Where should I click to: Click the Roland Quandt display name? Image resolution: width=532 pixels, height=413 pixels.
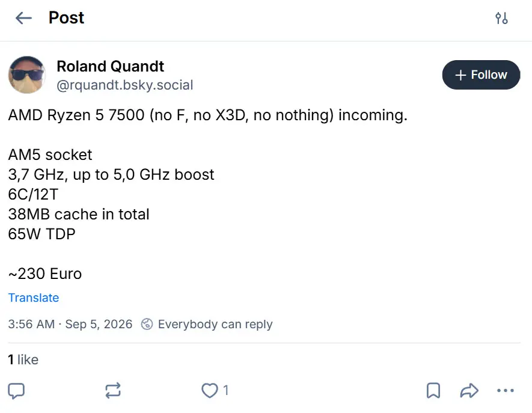110,66
